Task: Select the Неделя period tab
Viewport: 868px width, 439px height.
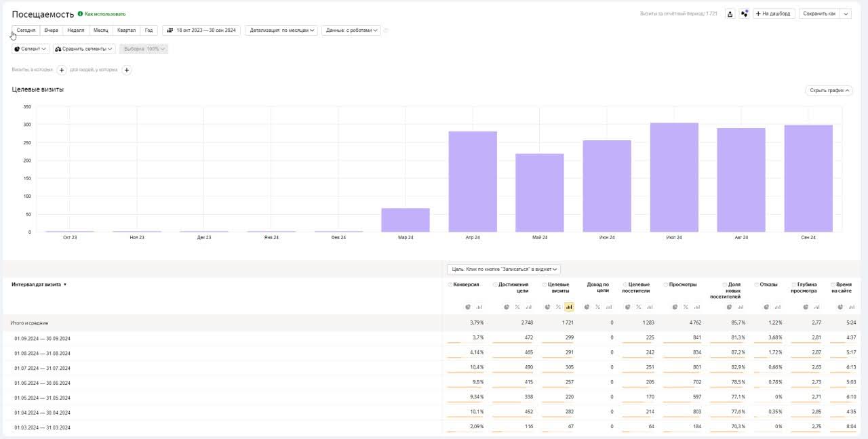Action: click(x=76, y=30)
